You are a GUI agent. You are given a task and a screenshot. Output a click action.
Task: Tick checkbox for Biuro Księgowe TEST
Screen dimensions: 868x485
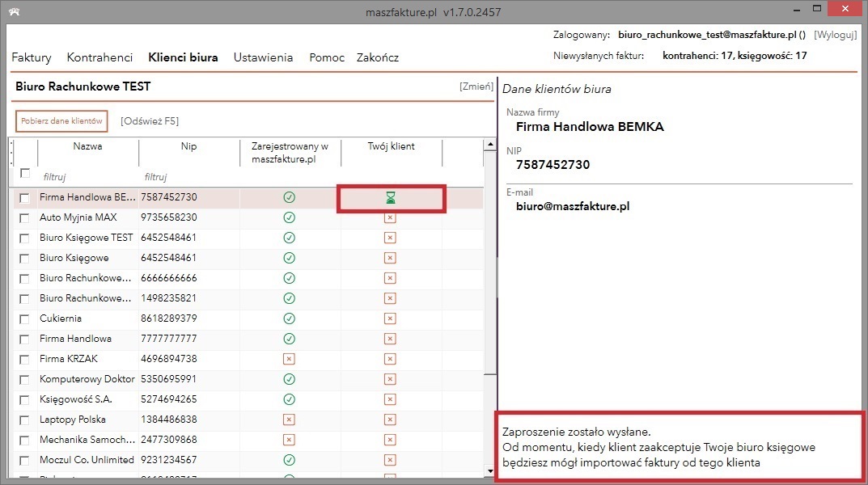click(x=24, y=238)
